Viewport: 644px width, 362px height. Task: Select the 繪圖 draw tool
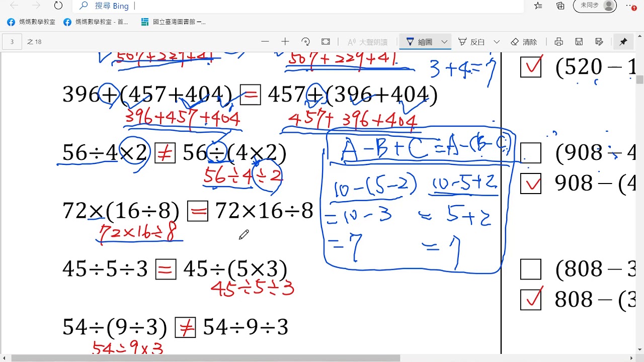tap(419, 42)
